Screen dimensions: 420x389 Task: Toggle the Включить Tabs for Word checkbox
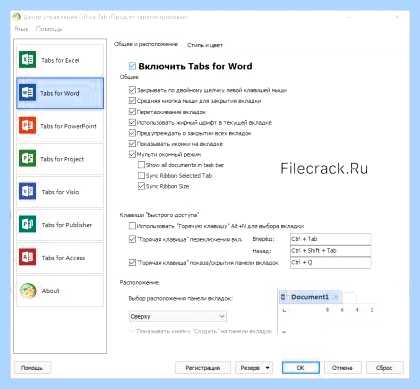point(132,66)
